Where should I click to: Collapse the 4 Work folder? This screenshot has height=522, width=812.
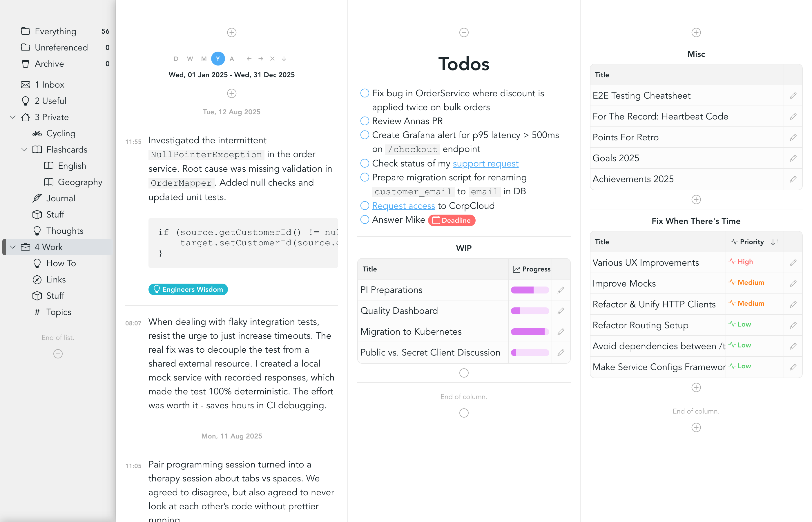tap(13, 247)
